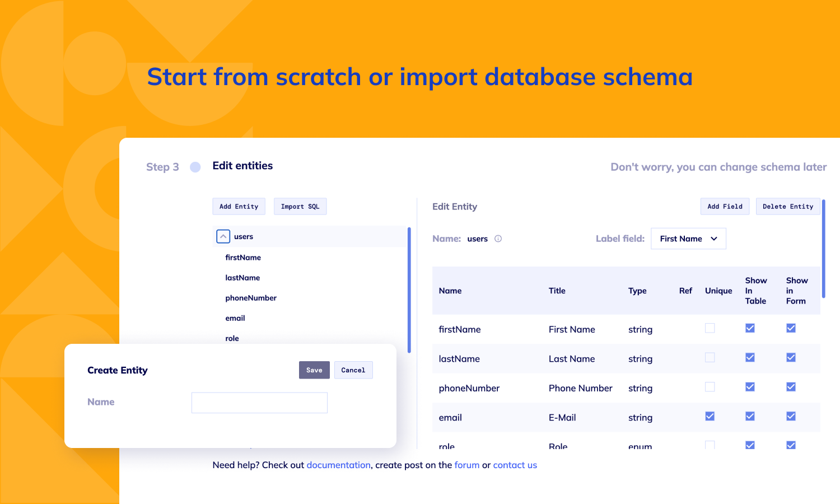Add a new field to the entity
The height and width of the screenshot is (504, 840).
coord(725,206)
